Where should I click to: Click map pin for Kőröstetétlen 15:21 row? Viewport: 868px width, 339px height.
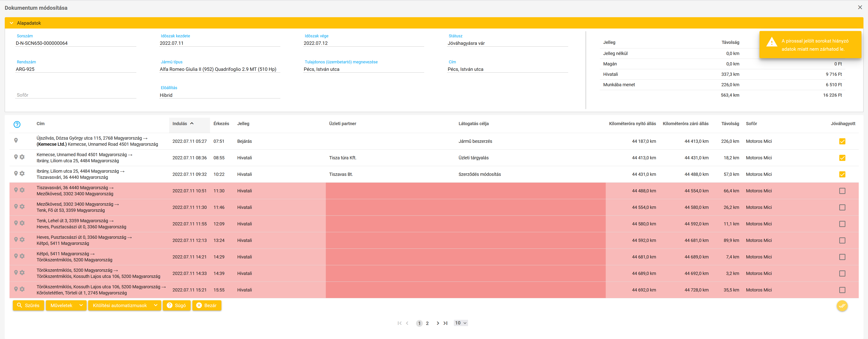pos(16,289)
